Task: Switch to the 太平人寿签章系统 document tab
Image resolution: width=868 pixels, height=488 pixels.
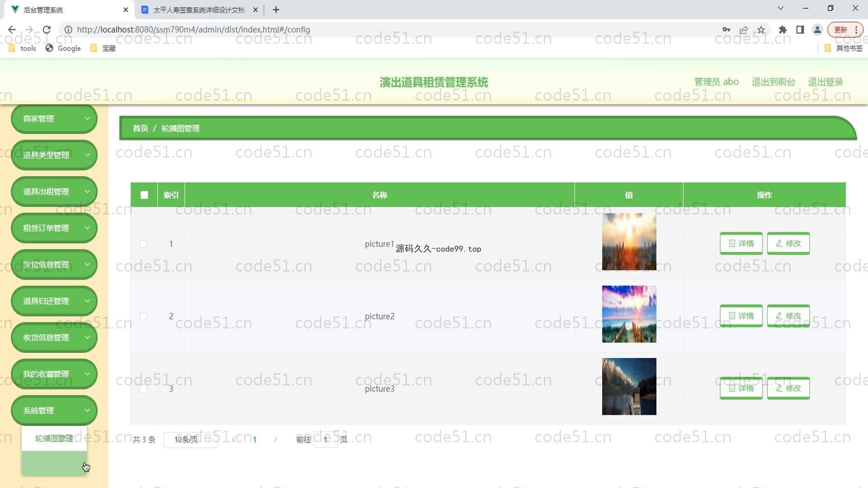Action: [x=199, y=9]
